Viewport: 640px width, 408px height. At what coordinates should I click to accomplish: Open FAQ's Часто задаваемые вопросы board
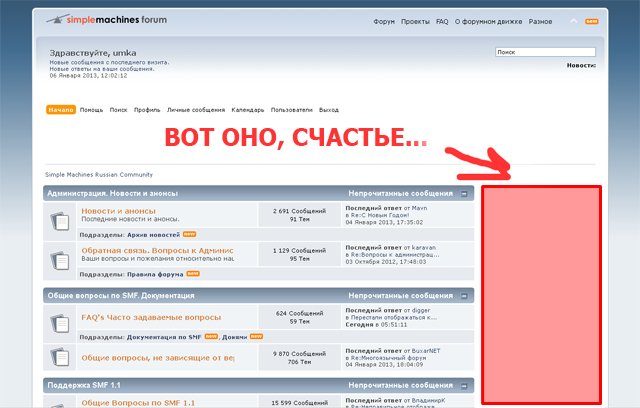tap(151, 317)
